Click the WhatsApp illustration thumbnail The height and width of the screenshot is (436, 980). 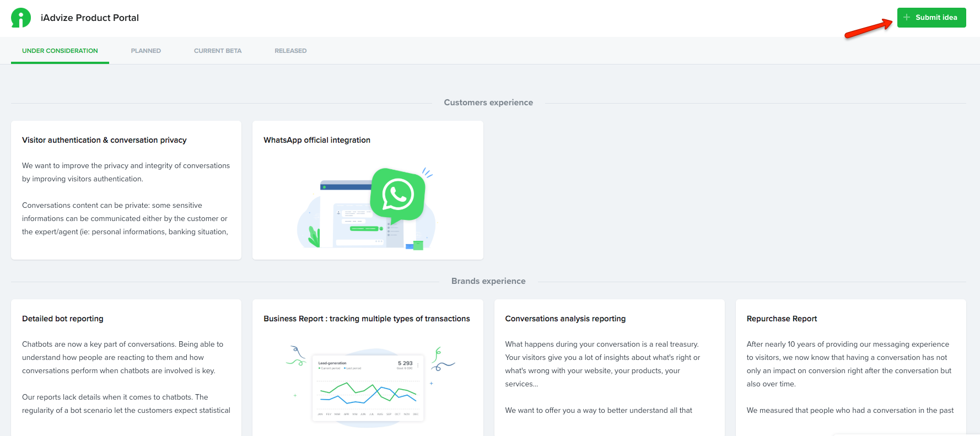368,208
